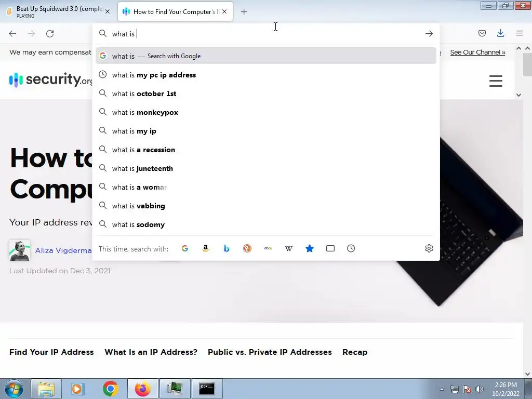
Task: Search in open Tabs icon
Action: point(330,248)
